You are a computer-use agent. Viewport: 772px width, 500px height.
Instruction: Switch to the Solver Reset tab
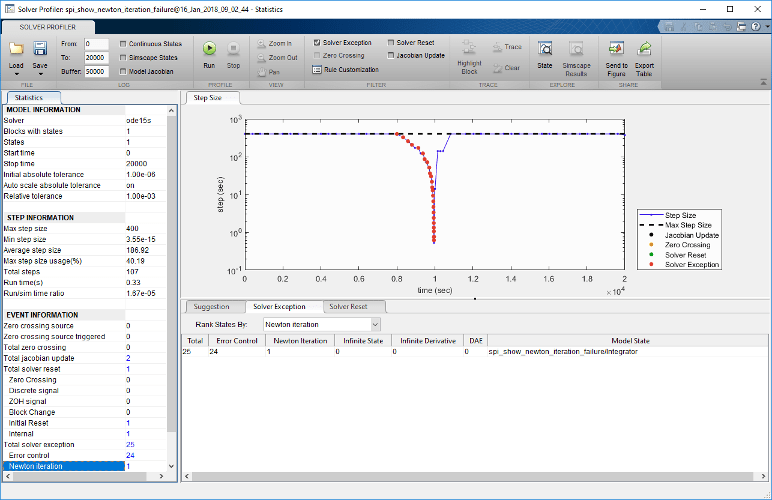pos(348,306)
